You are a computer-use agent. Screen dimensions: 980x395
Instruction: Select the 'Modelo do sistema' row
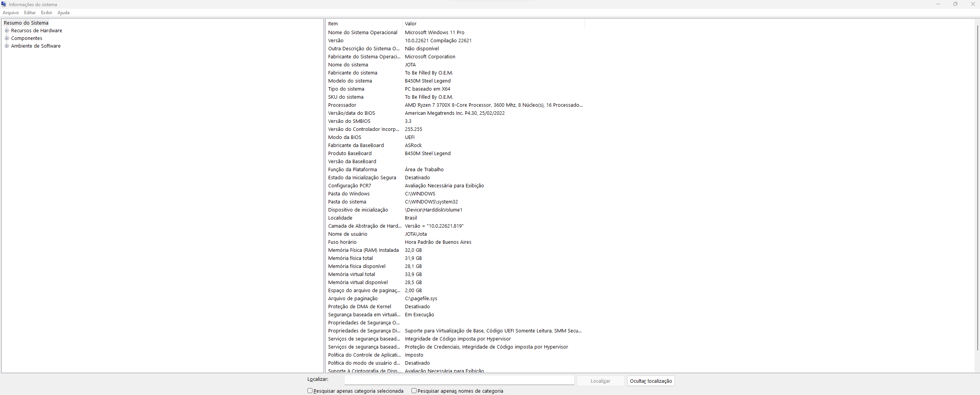[x=455, y=81]
